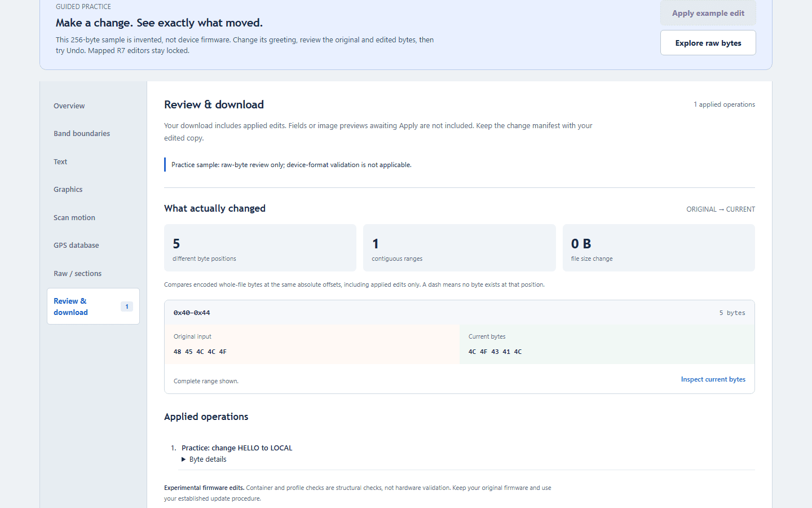Viewport: 812px width, 508px height.
Task: Click the 'Complete range shown.' note
Action: tap(206, 382)
